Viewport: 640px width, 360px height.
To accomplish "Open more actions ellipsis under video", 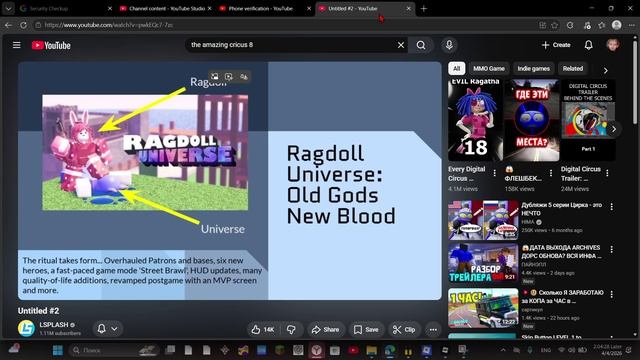I will pyautogui.click(x=433, y=329).
